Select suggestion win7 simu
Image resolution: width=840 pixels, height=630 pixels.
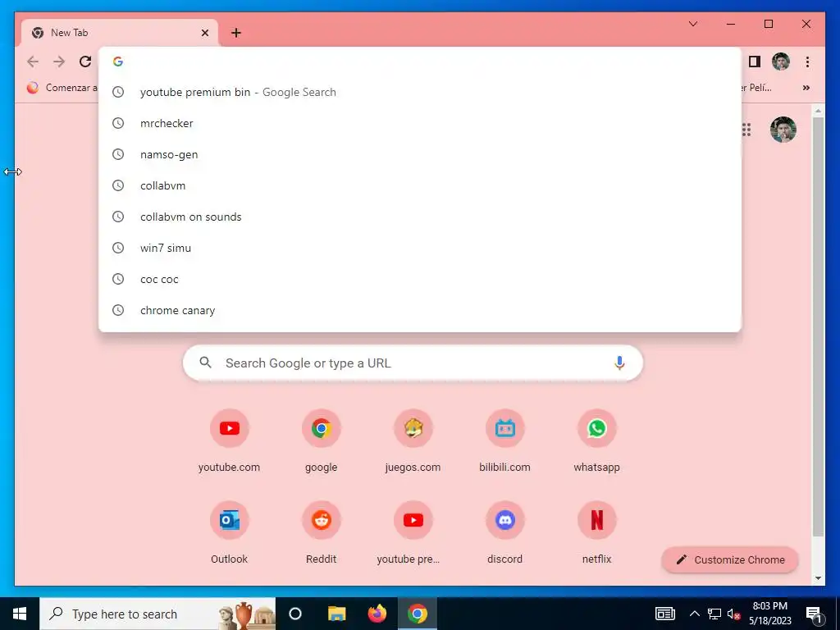[x=420, y=248]
